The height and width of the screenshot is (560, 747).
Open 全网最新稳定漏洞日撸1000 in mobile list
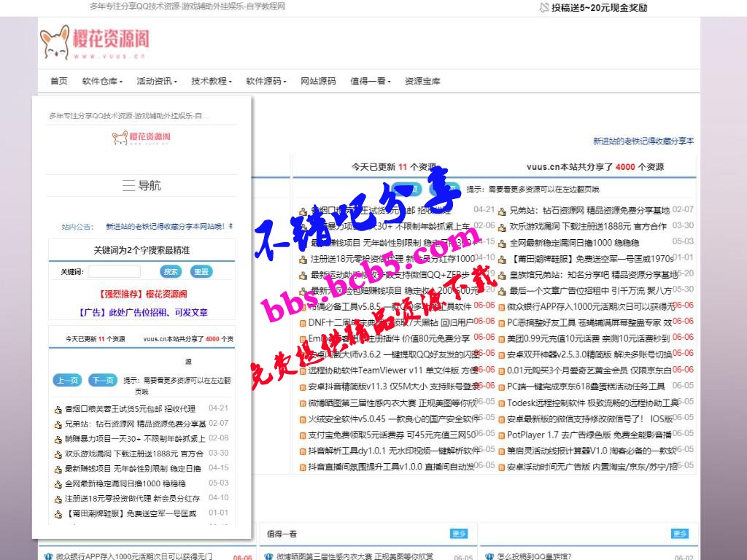click(x=125, y=483)
